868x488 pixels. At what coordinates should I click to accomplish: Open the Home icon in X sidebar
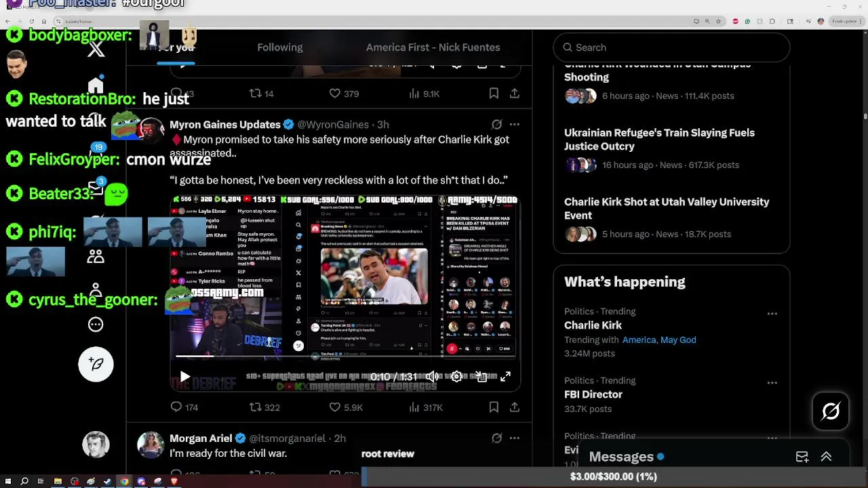[96, 85]
